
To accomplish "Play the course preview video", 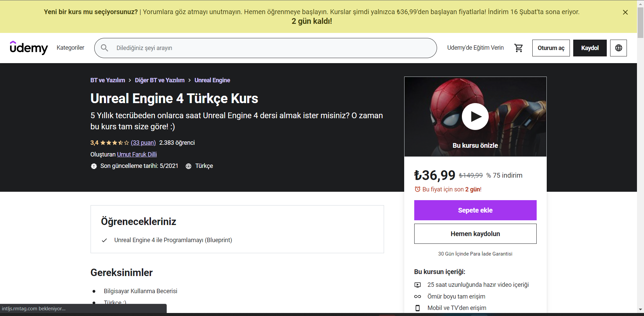I will point(475,117).
